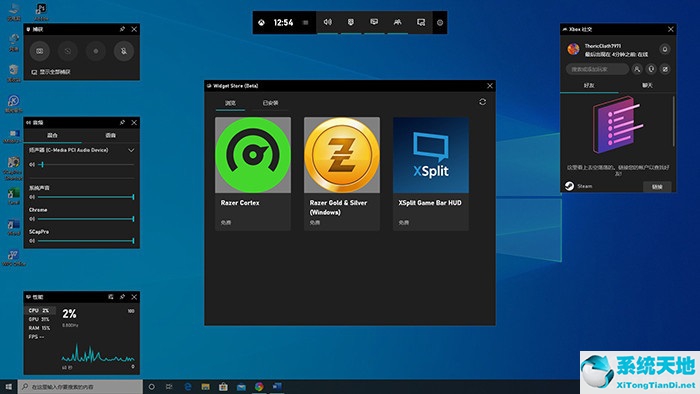Switch to the Chat tab in Xbox Social

tap(647, 85)
